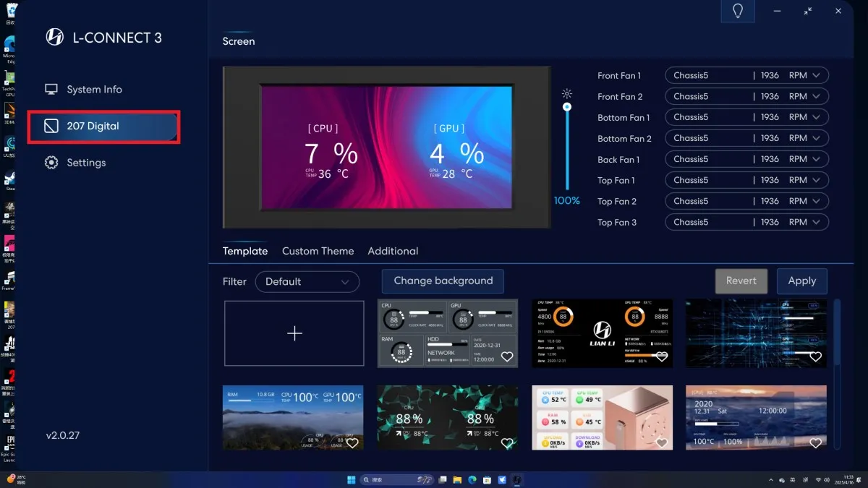Select the mountain landscape template thumbnail
Image resolution: width=868 pixels, height=488 pixels.
click(x=293, y=418)
